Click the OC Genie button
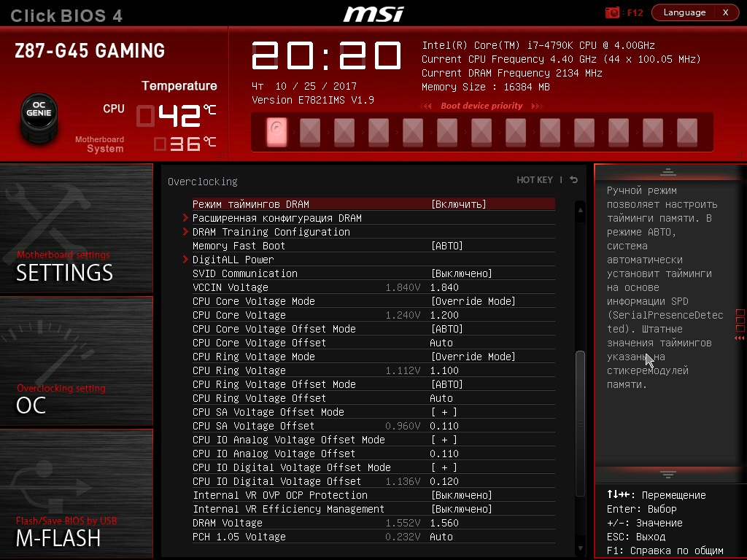This screenshot has width=747, height=560. [x=39, y=118]
